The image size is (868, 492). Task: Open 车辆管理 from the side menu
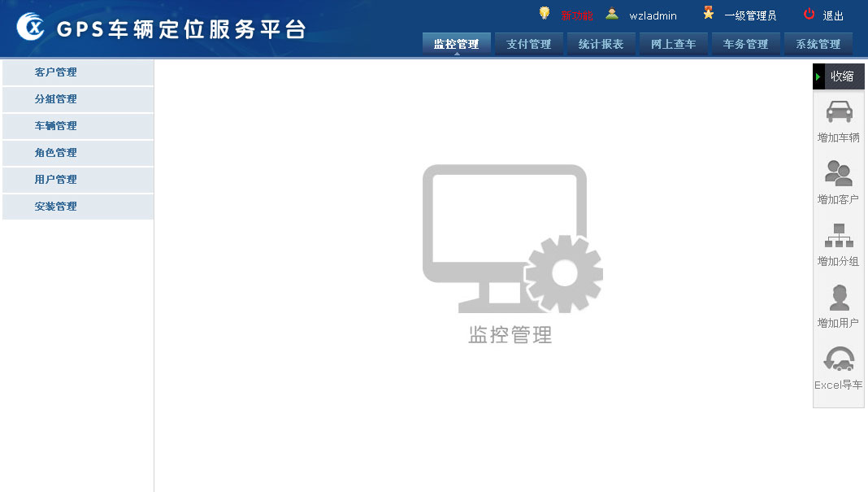point(56,126)
